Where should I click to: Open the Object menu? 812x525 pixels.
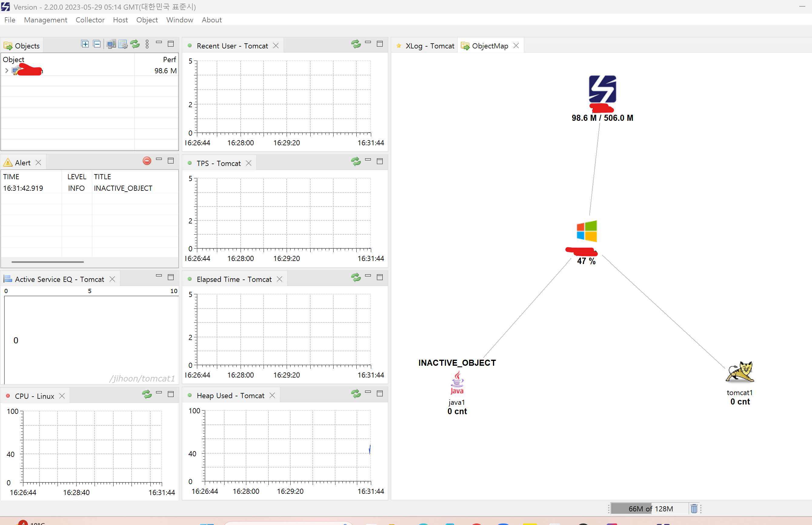pos(147,20)
